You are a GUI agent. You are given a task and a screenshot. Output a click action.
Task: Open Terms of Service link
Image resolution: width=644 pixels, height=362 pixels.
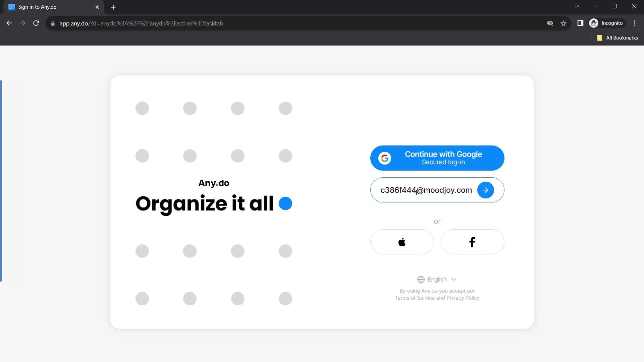[415, 298]
